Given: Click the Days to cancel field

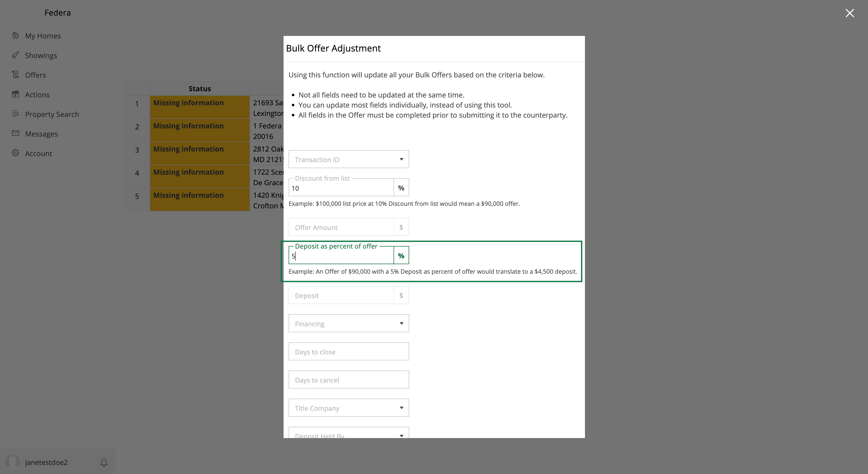Looking at the screenshot, I should pos(349,380).
